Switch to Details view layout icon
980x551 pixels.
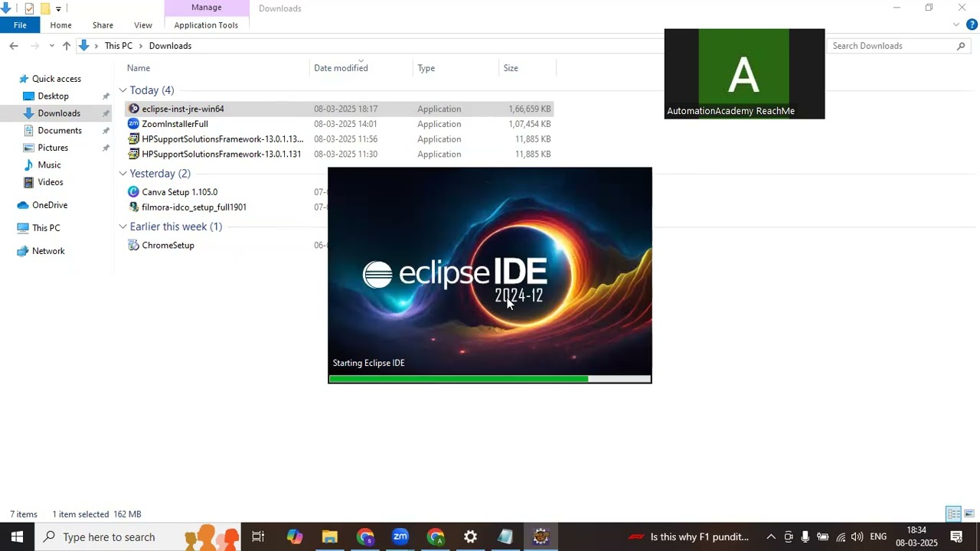tap(953, 514)
